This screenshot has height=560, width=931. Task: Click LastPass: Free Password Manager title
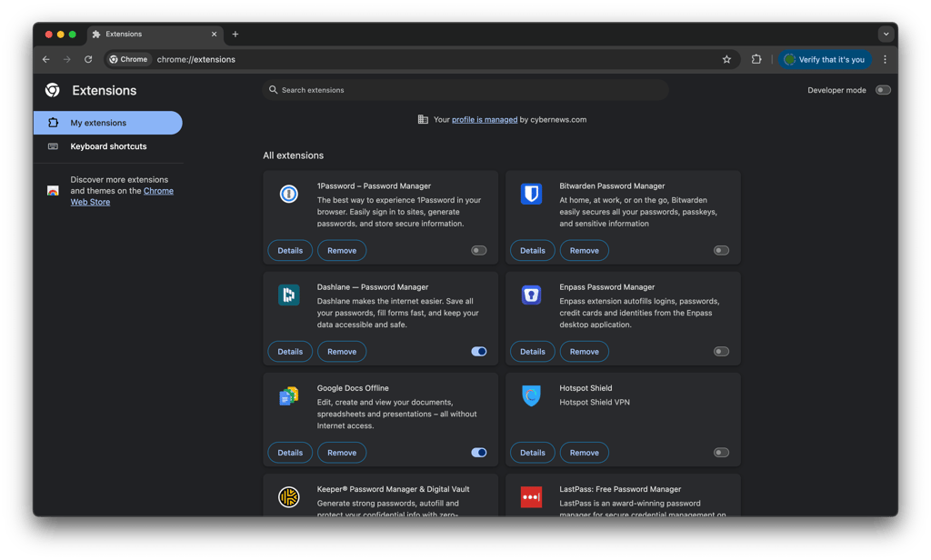coord(620,489)
